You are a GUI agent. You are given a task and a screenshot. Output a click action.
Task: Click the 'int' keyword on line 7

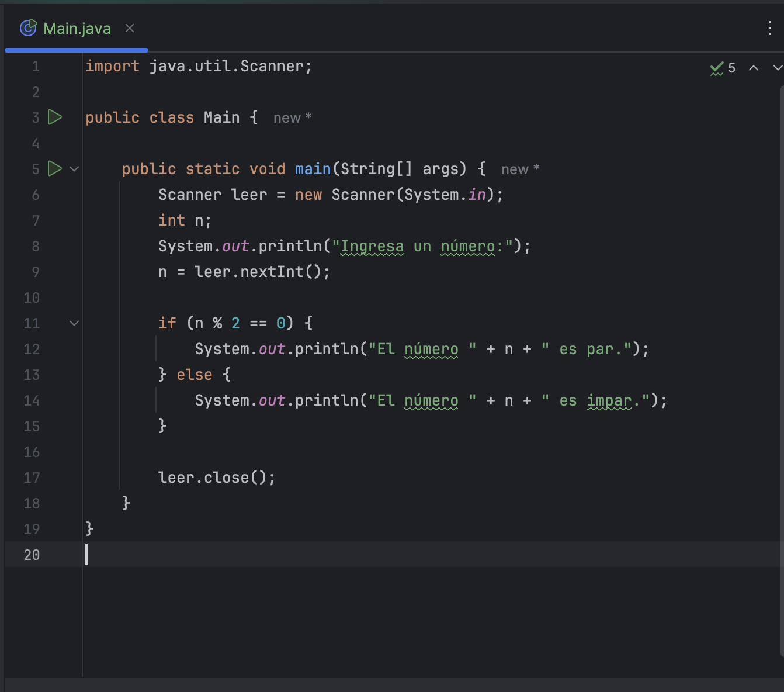[172, 220]
